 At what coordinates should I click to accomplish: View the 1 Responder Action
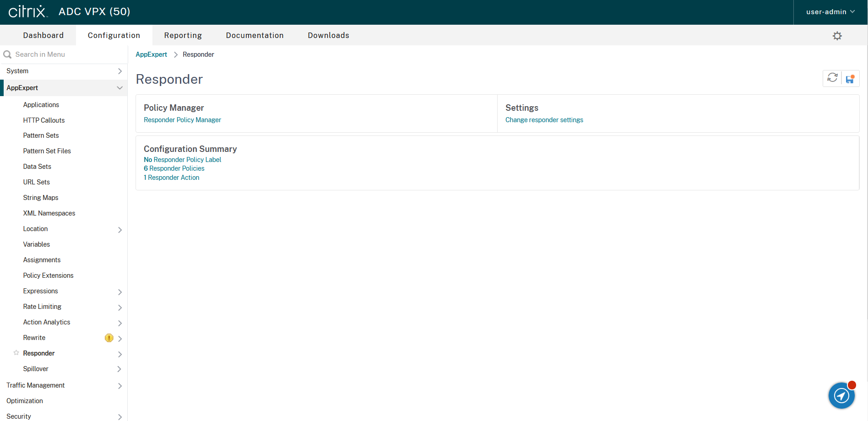(172, 178)
